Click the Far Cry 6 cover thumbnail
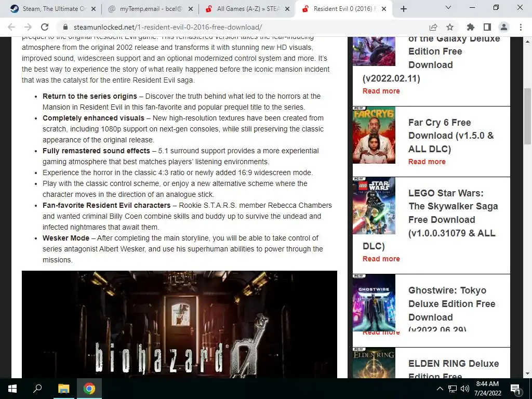This screenshot has height=399, width=532. [374, 135]
